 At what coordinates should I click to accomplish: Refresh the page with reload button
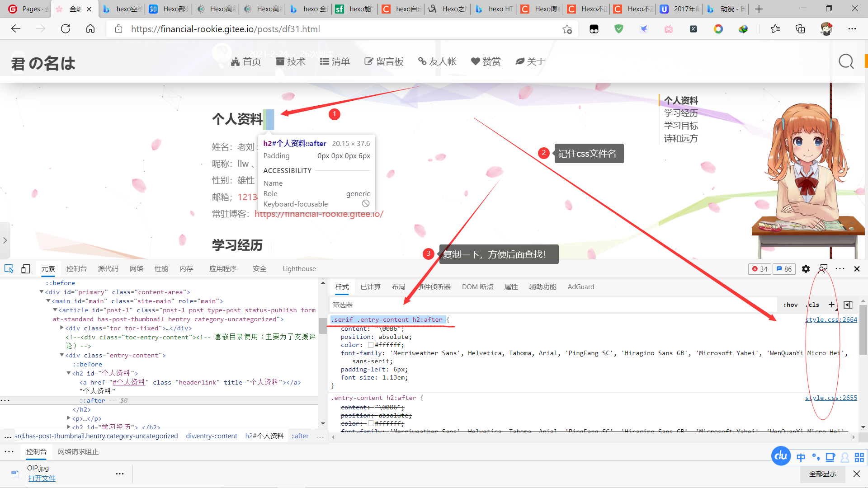click(66, 29)
